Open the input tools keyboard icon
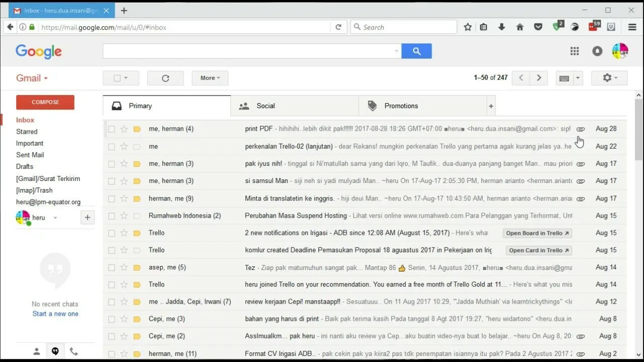 (565, 78)
